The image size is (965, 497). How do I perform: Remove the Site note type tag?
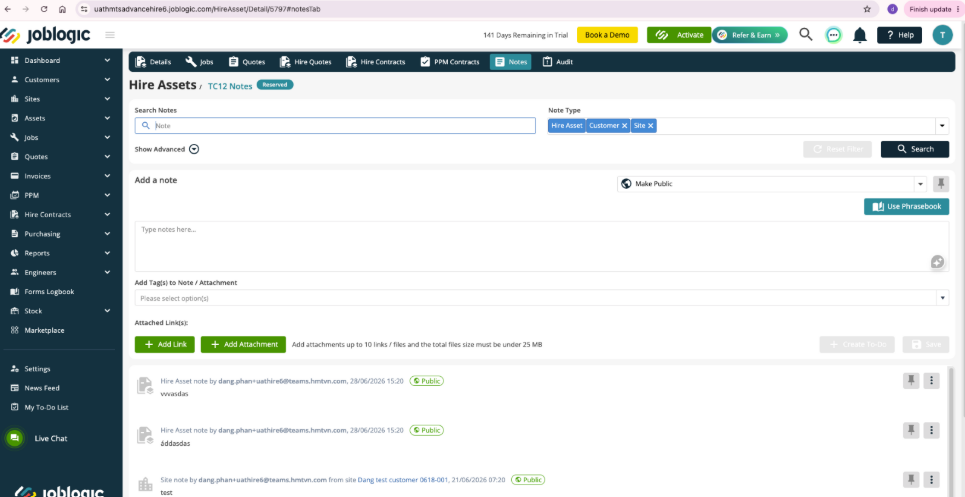pos(651,125)
